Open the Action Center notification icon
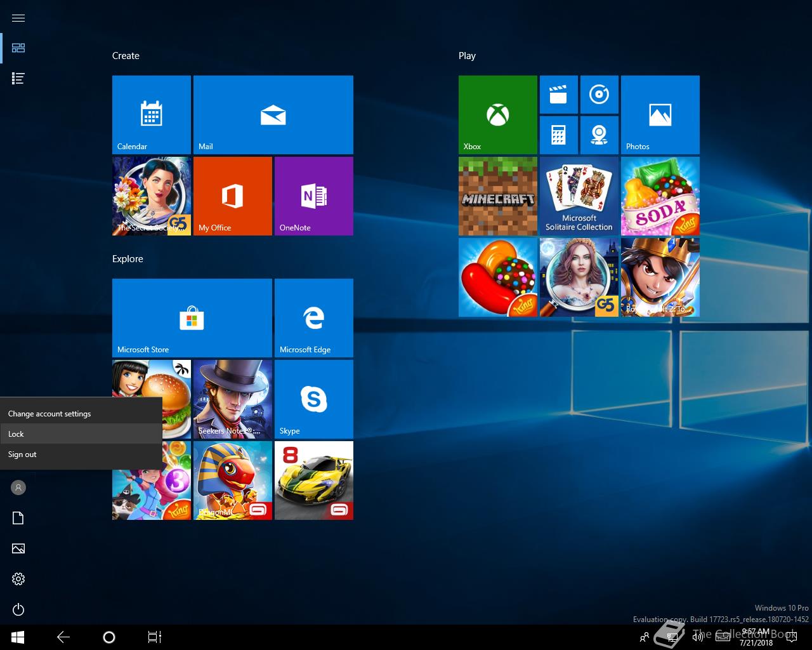 click(x=792, y=637)
